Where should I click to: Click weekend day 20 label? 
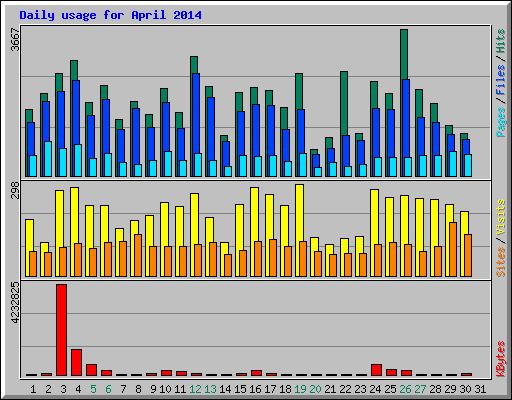[315, 389]
